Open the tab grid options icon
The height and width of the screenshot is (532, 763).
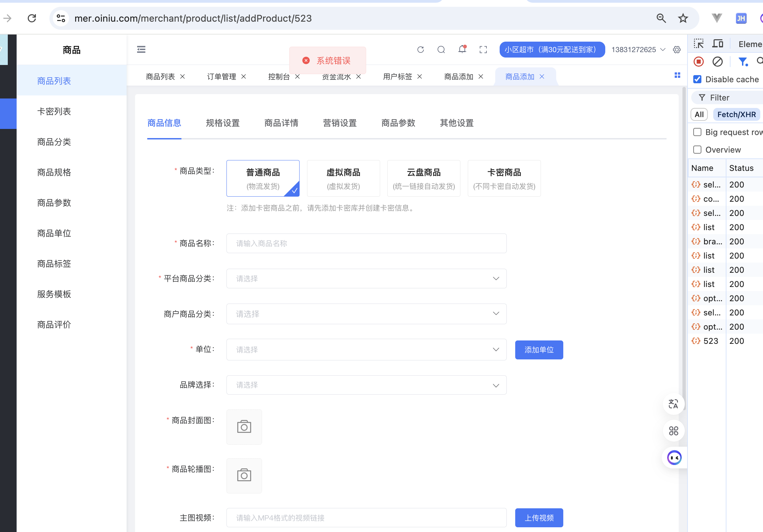click(x=677, y=75)
